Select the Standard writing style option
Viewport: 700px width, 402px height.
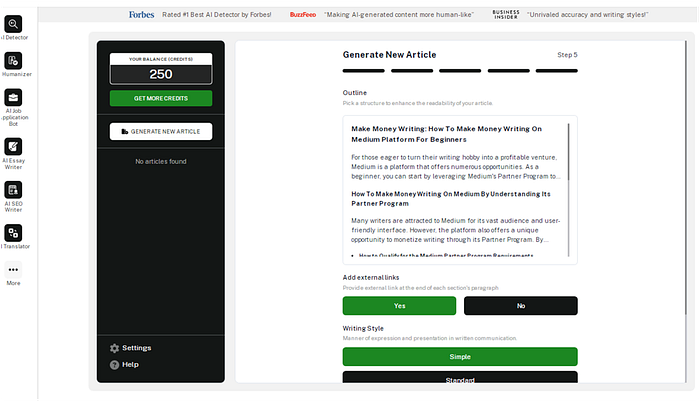pyautogui.click(x=460, y=380)
